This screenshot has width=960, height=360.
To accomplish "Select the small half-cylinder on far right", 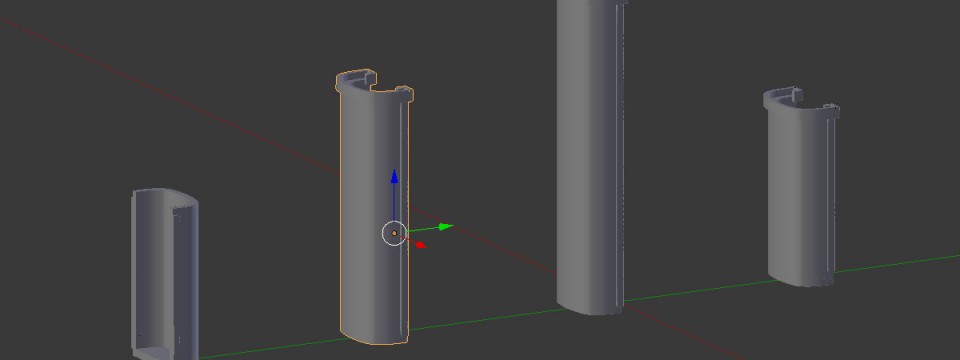I will coord(801,187).
